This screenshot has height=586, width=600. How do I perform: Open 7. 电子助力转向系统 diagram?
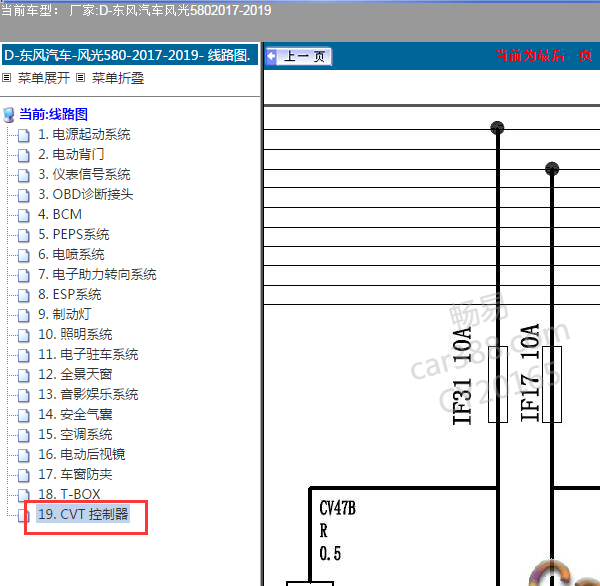pos(97,274)
